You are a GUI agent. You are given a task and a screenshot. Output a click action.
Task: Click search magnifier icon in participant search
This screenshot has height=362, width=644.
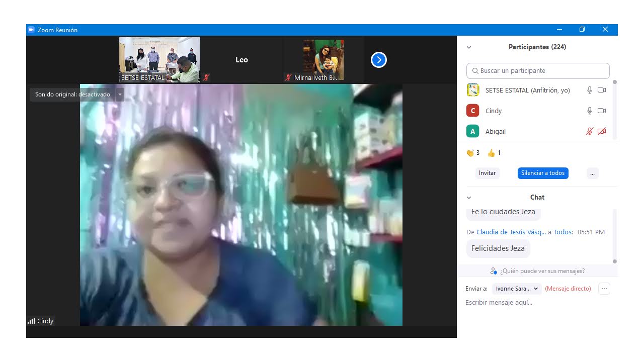[x=475, y=71]
